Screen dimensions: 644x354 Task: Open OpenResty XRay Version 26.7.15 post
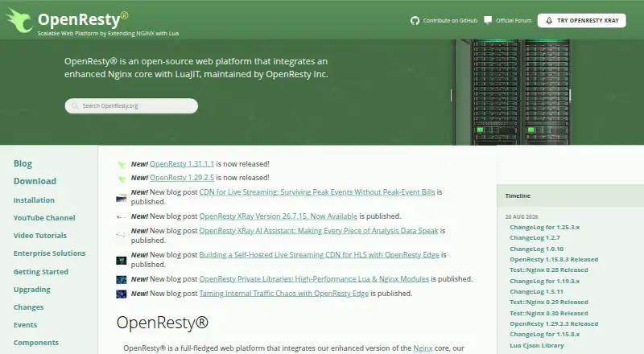click(278, 216)
